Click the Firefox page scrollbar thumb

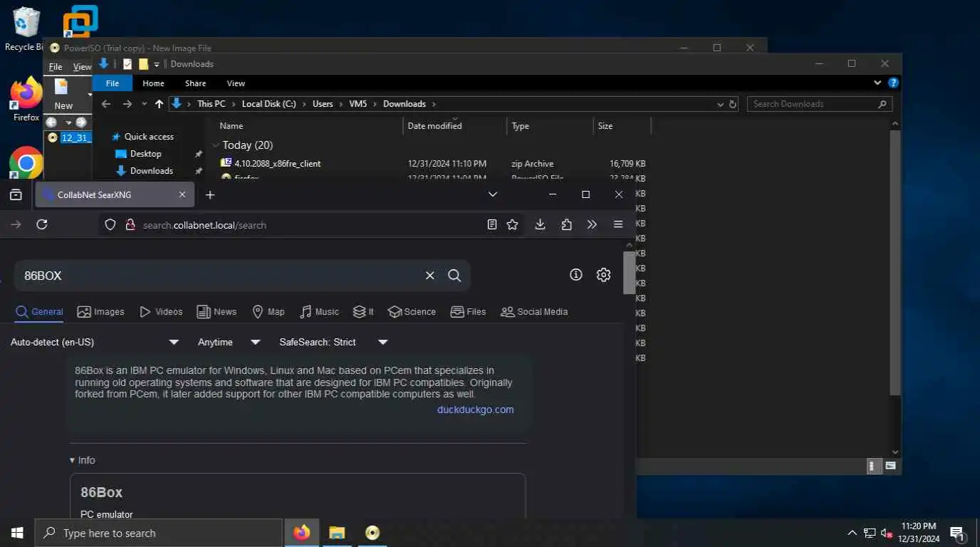pos(629,272)
